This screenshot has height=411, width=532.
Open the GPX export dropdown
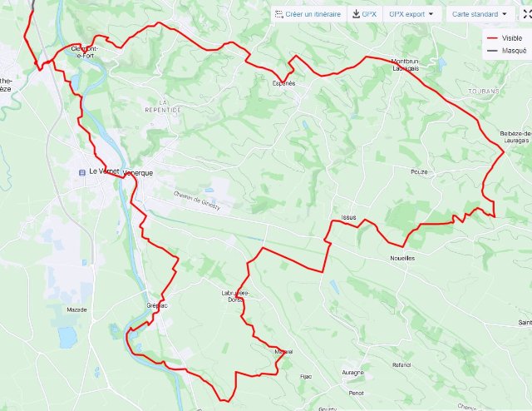(411, 14)
